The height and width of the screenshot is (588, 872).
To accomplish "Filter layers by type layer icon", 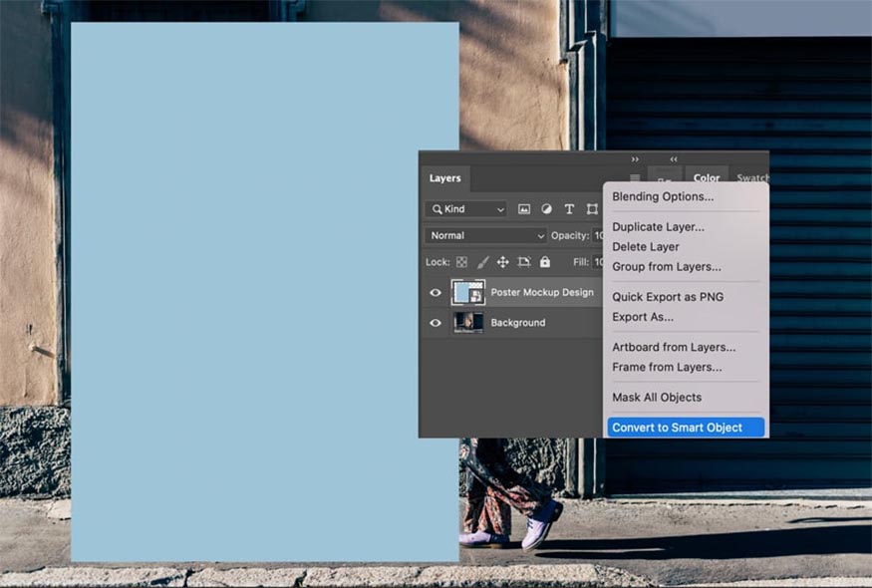I will click(x=569, y=209).
